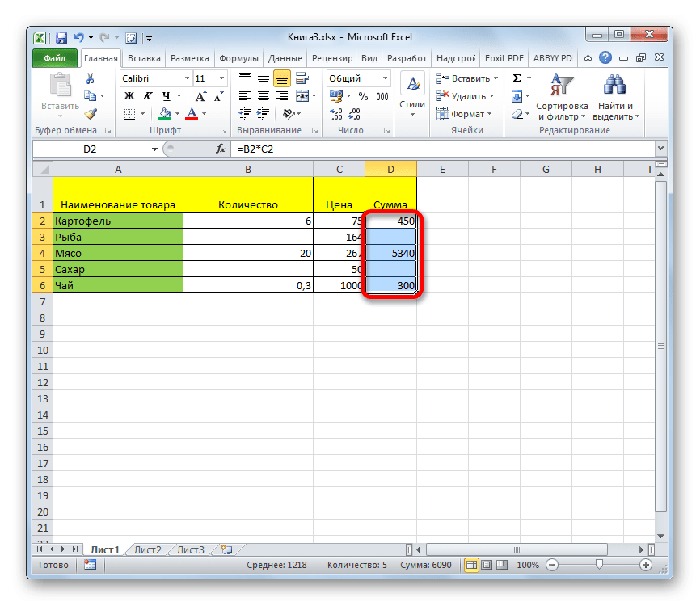Toggle bold formatting Ж
The width and height of the screenshot is (700, 606).
point(129,96)
